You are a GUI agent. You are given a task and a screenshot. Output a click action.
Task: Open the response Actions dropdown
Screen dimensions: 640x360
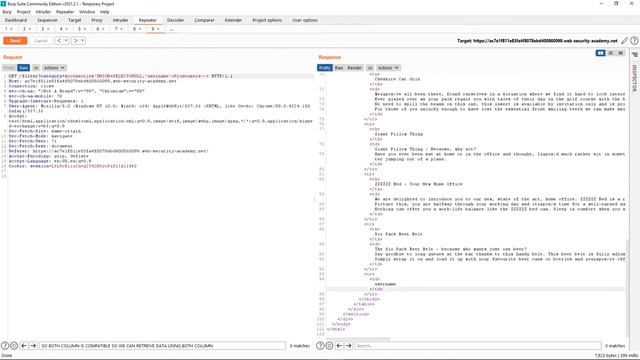click(388, 68)
